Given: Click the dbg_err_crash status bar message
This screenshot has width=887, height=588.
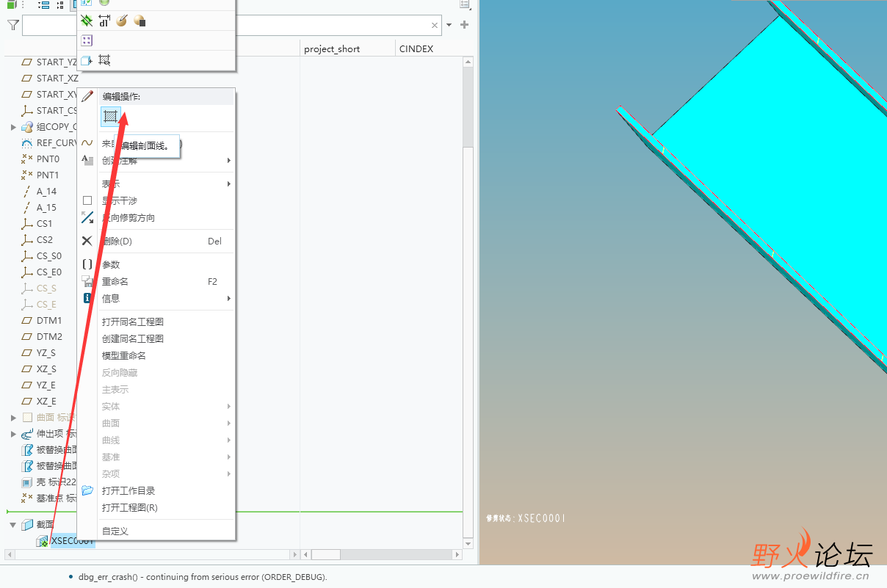Looking at the screenshot, I should point(203,577).
